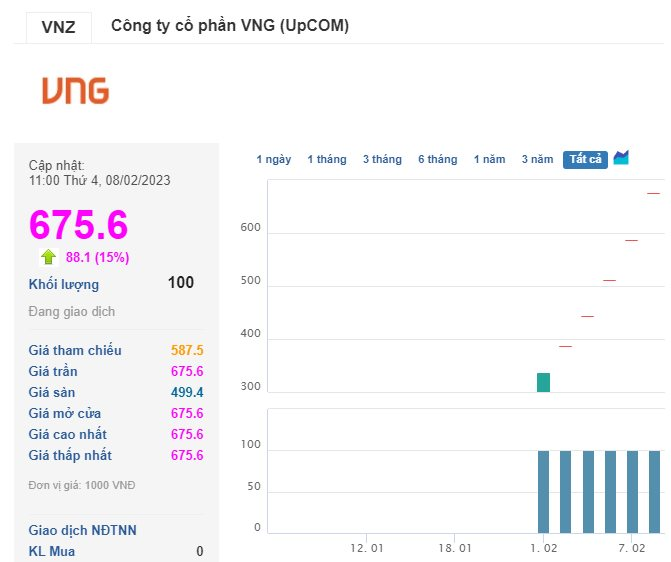Click company name Công ty cổ phần VNG (UpCOM)

(x=230, y=26)
